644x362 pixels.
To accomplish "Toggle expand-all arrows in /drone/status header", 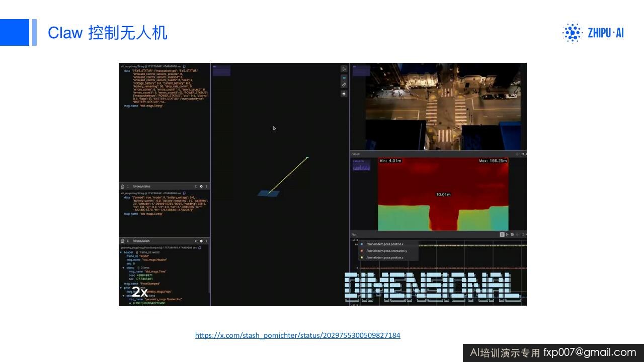I will pos(128,187).
